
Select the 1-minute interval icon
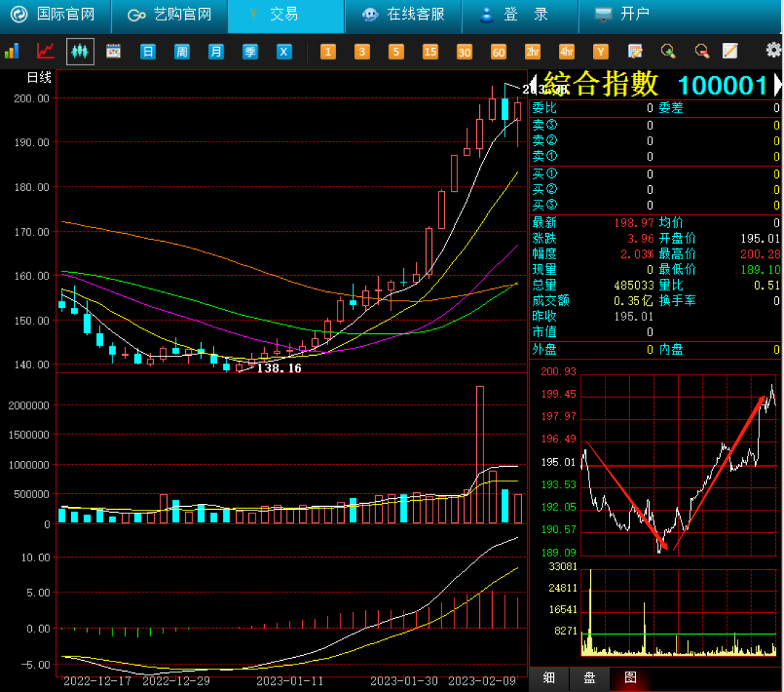pos(328,52)
